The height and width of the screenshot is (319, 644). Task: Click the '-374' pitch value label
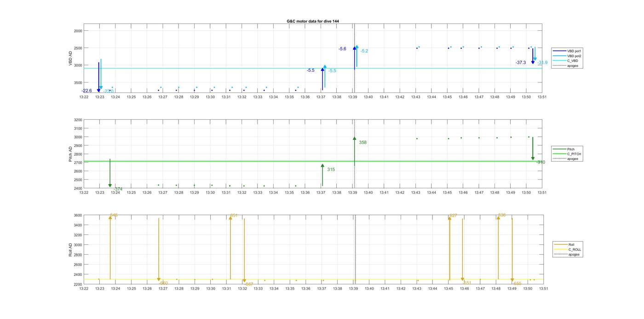point(118,189)
